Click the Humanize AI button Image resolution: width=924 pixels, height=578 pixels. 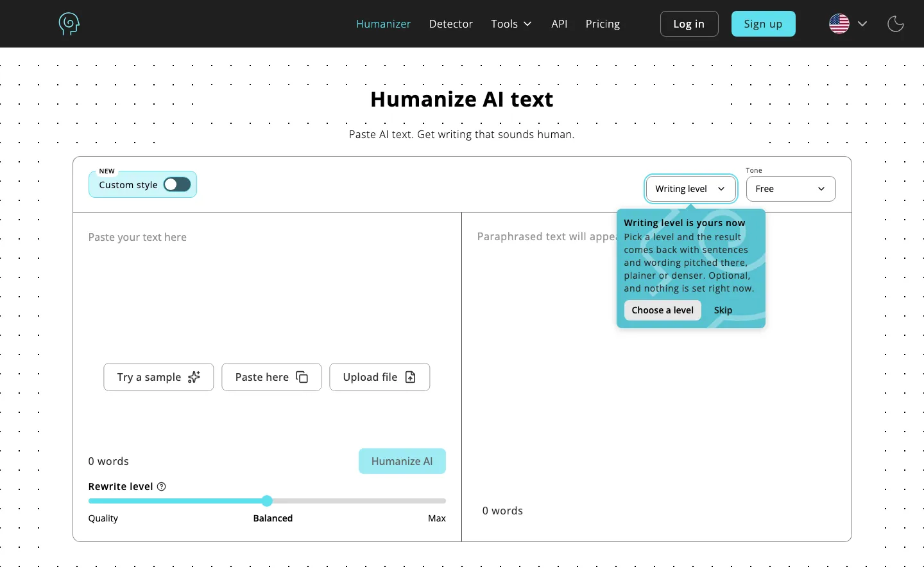(x=402, y=461)
